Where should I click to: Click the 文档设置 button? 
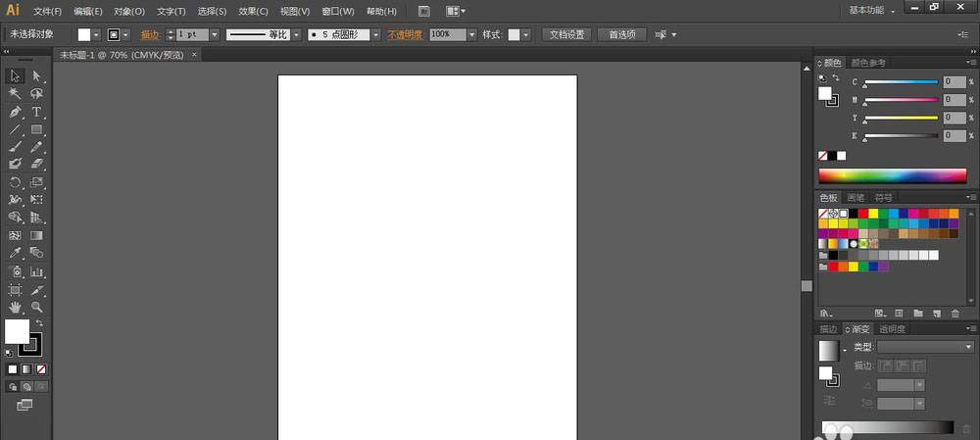point(565,34)
